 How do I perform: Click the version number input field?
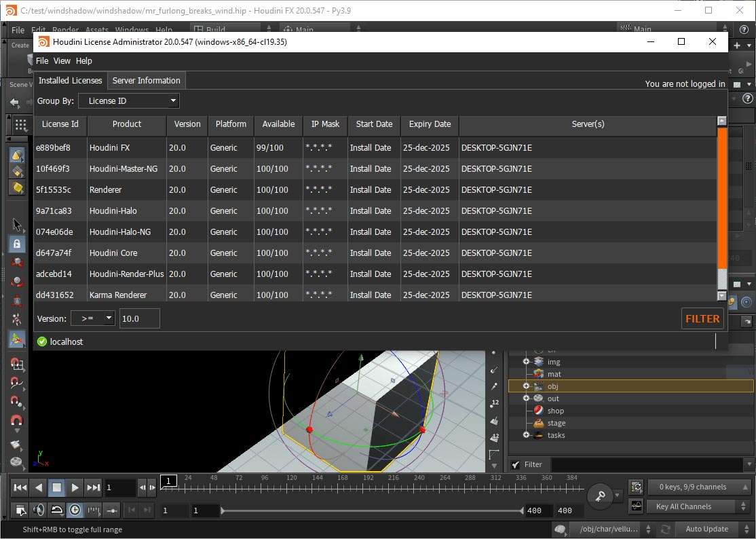[x=139, y=318]
